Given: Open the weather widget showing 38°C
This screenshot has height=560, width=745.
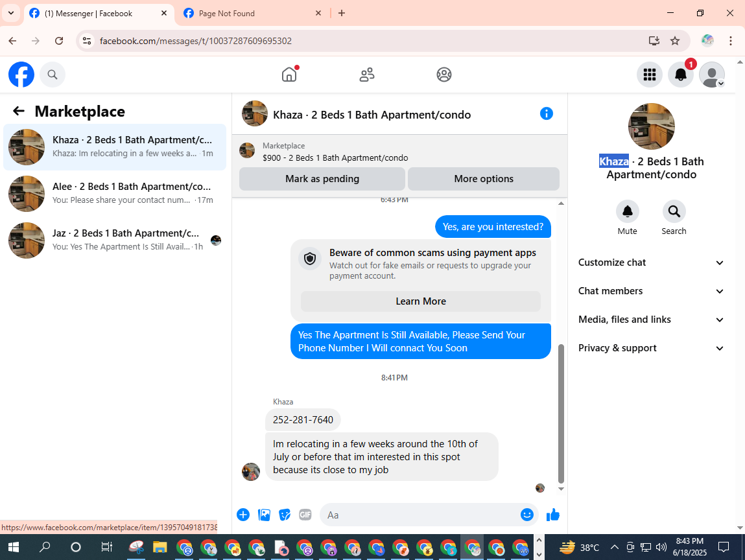Looking at the screenshot, I should (x=579, y=547).
